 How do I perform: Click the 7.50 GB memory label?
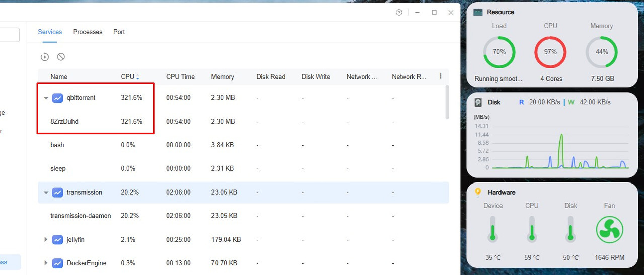pyautogui.click(x=602, y=79)
